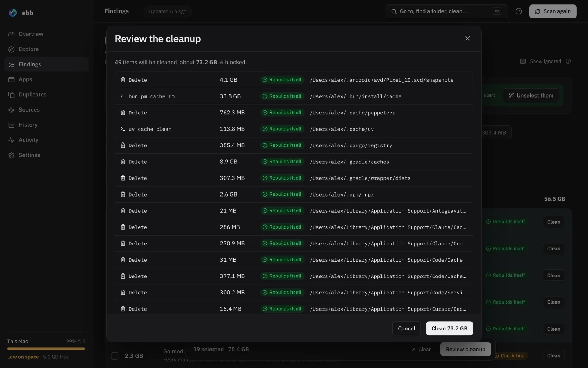Open Overview via its gauge icon
This screenshot has width=588, height=368.
click(x=11, y=34)
